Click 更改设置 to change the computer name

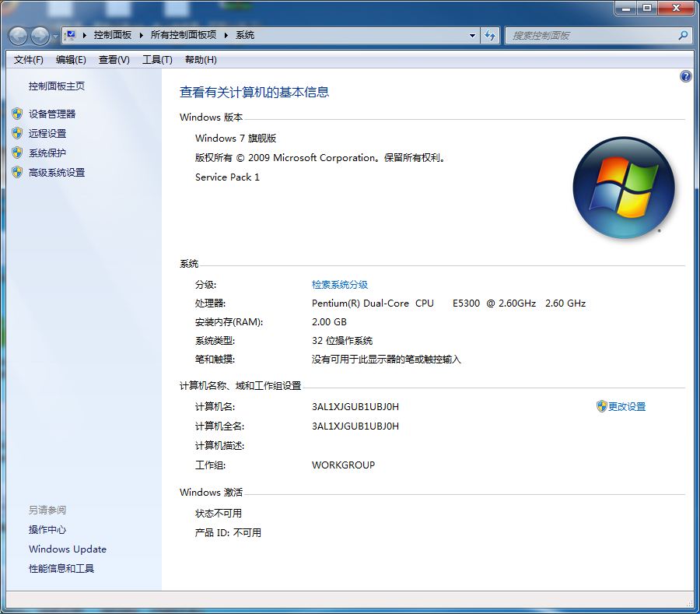(x=626, y=406)
